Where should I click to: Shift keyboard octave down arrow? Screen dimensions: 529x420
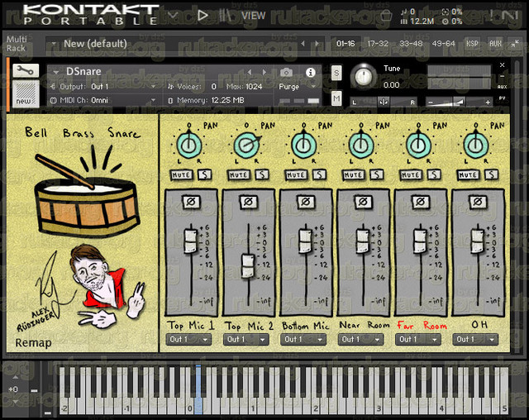coord(15,402)
